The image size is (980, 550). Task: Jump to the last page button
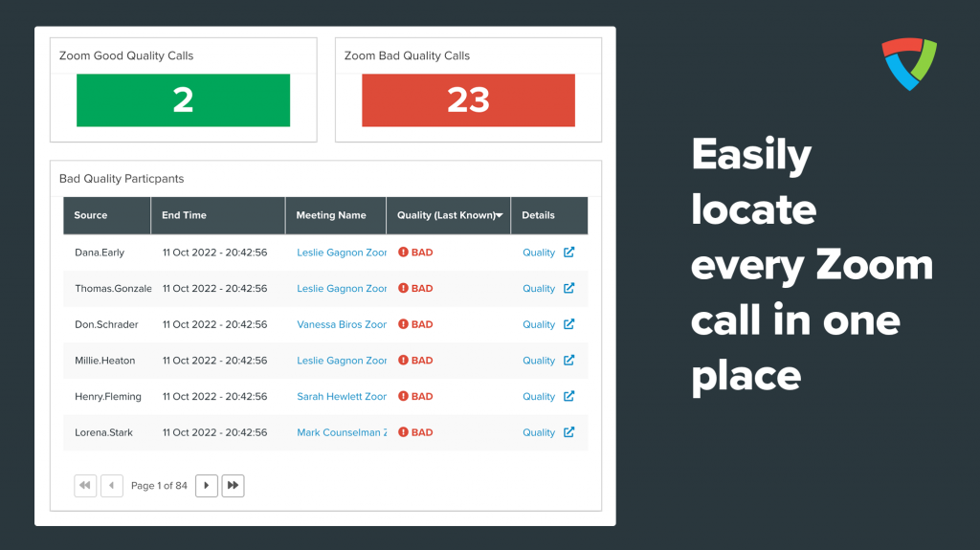(x=234, y=486)
